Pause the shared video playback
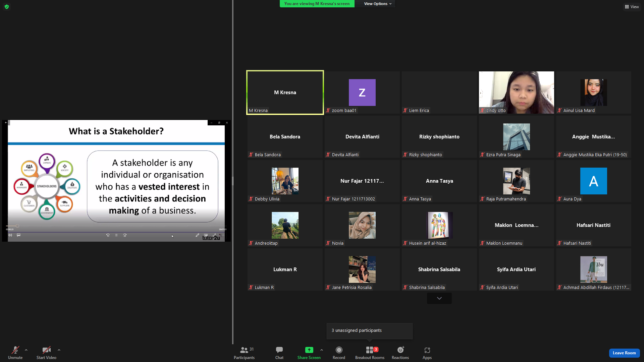Viewport: 644px width, 362px height. (116, 235)
